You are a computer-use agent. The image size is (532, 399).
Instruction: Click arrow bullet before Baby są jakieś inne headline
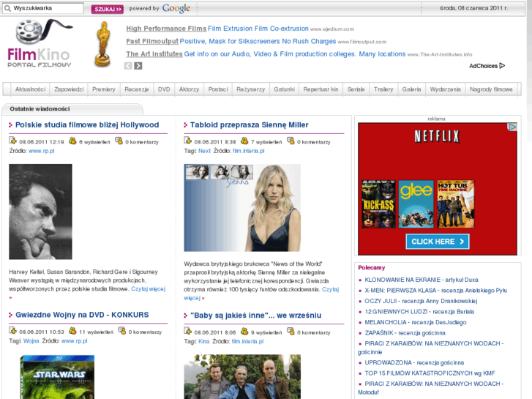(x=186, y=316)
